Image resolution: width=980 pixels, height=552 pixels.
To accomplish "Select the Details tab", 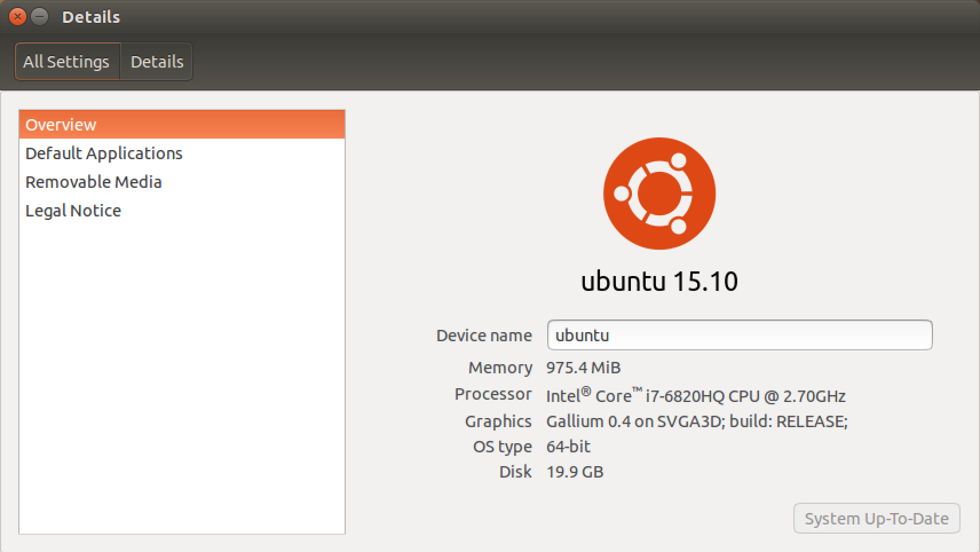I will pyautogui.click(x=156, y=61).
